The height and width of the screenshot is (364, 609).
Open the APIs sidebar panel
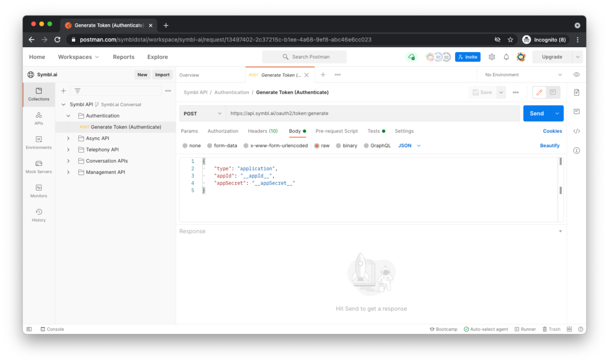point(39,119)
